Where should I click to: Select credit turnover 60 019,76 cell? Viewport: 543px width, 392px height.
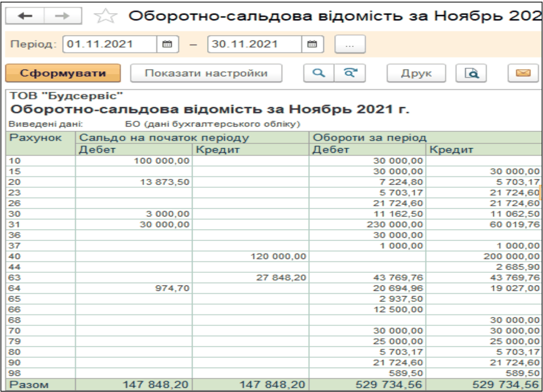pyautogui.click(x=484, y=224)
